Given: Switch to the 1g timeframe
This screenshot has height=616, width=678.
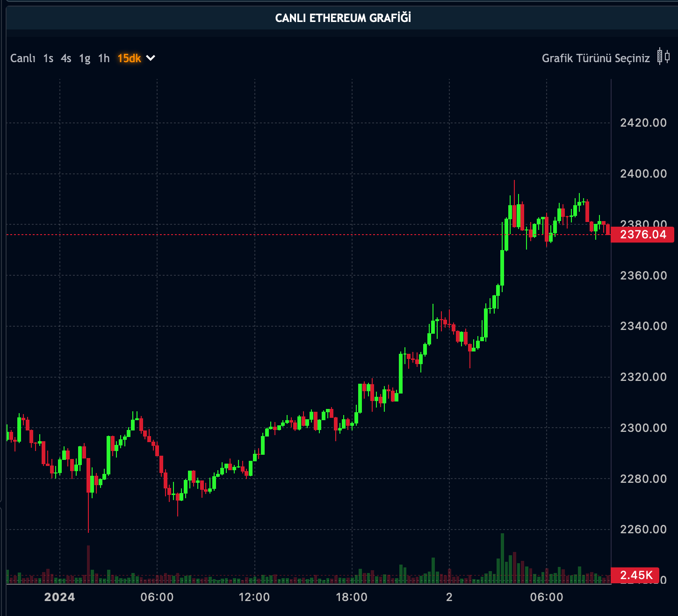Looking at the screenshot, I should [85, 58].
